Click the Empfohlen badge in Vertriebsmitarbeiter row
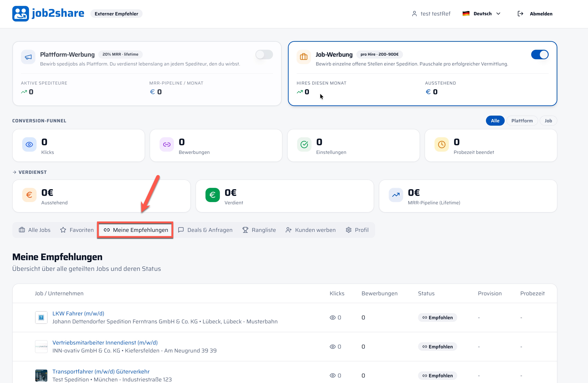Screen dimensions: 588x383 click(438, 347)
